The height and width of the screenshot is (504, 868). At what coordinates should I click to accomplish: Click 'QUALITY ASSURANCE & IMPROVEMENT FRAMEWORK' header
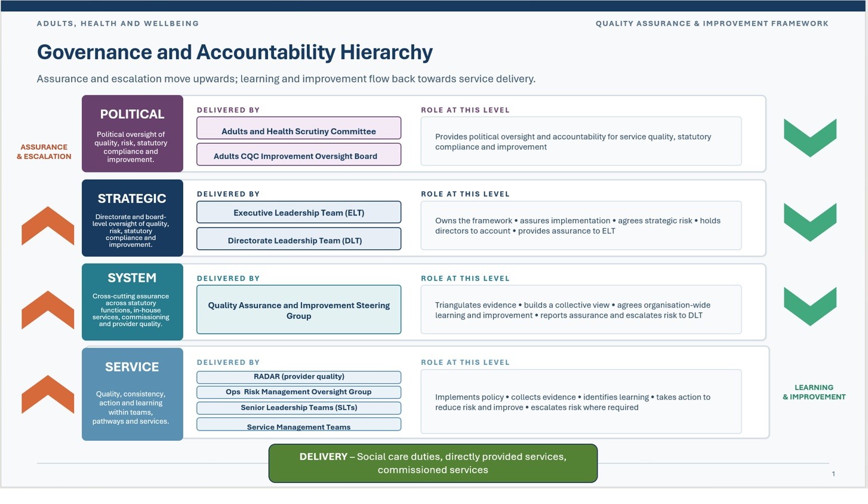712,23
